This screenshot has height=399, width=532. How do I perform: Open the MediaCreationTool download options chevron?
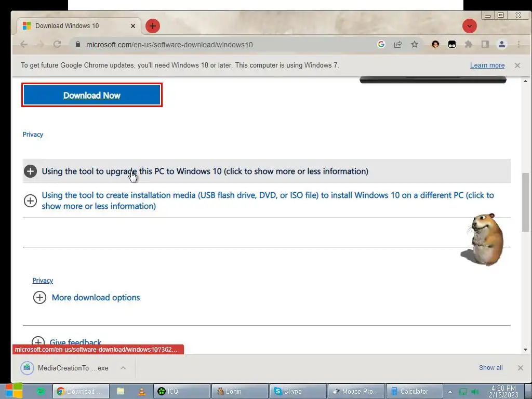coord(123,368)
